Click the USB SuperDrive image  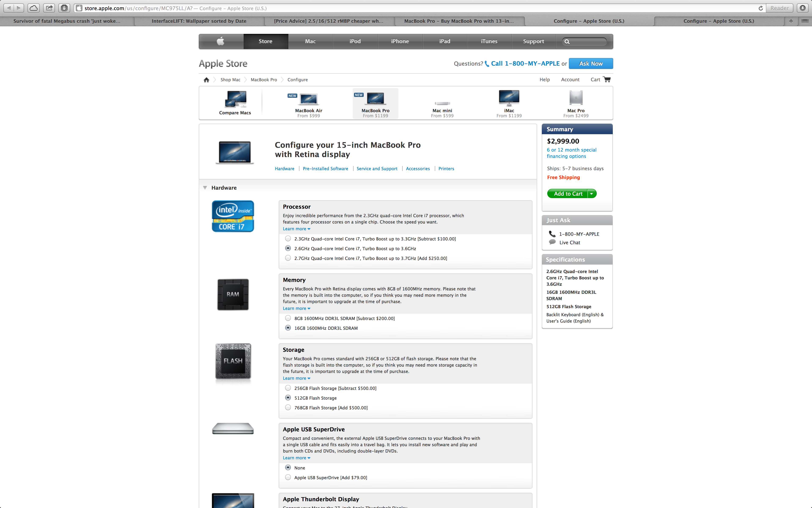[x=233, y=428]
